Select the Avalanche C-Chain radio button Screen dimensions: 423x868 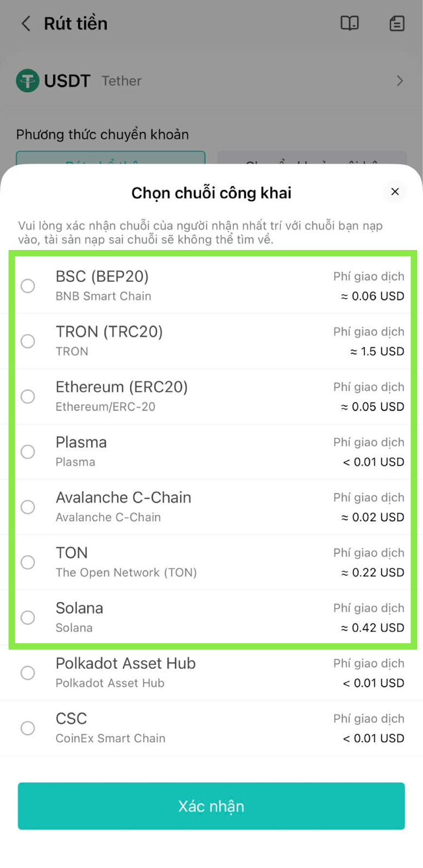[28, 507]
